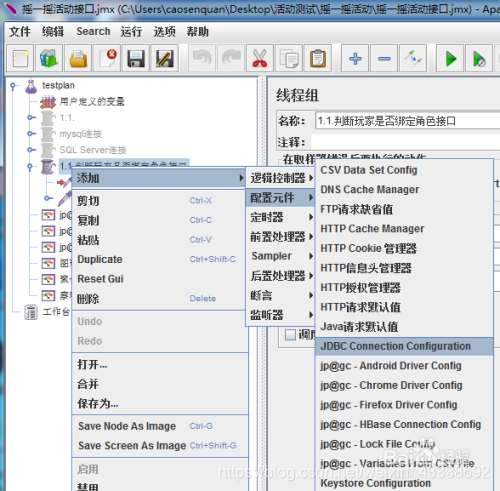Select 配置元件 submenu item
The image size is (500, 491).
click(281, 198)
